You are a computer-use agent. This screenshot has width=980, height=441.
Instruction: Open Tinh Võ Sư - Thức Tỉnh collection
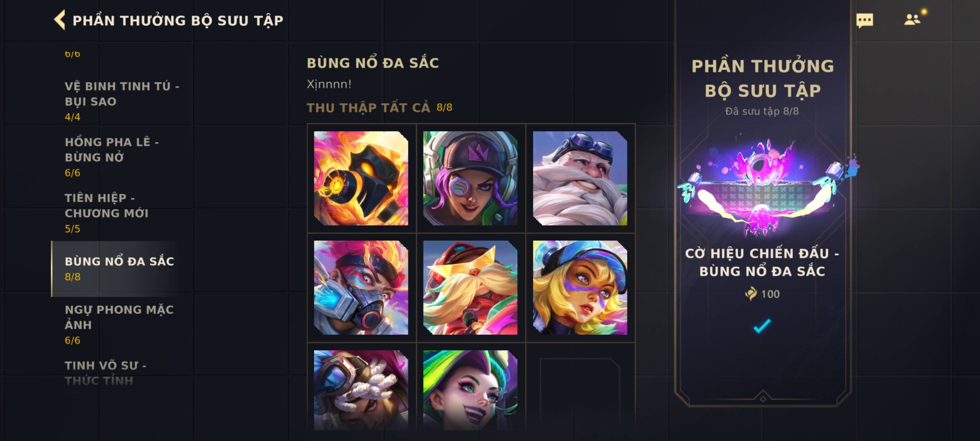click(122, 373)
